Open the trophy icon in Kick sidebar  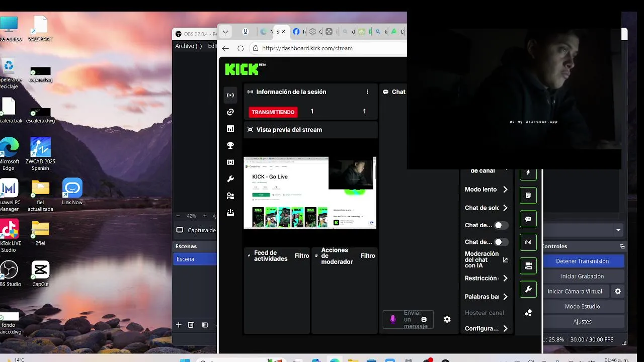pyautogui.click(x=230, y=146)
